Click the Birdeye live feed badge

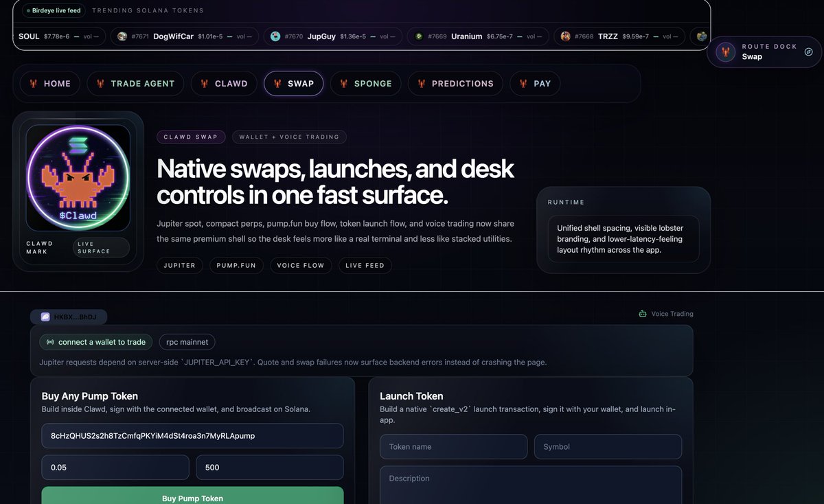[54, 10]
